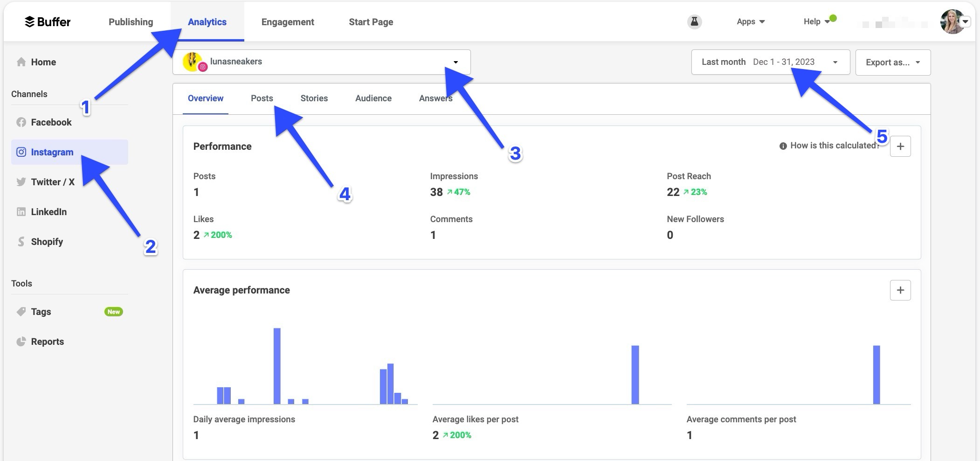
Task: Switch to the Audience tab
Action: tap(373, 98)
